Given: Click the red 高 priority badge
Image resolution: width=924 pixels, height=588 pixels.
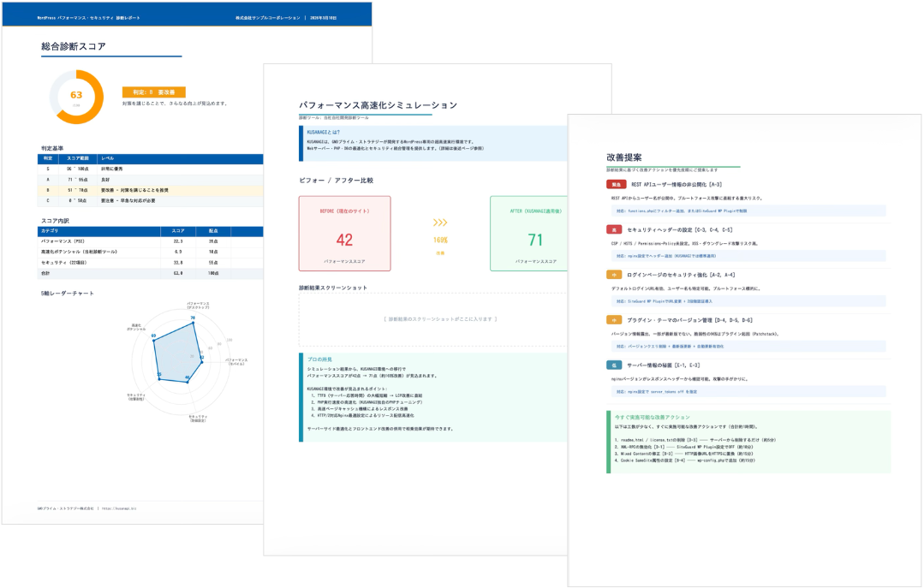Looking at the screenshot, I should pyautogui.click(x=613, y=229).
